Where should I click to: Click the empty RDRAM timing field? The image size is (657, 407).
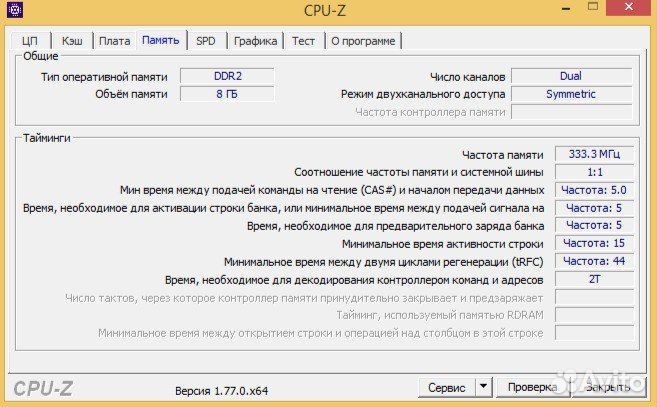(x=594, y=315)
